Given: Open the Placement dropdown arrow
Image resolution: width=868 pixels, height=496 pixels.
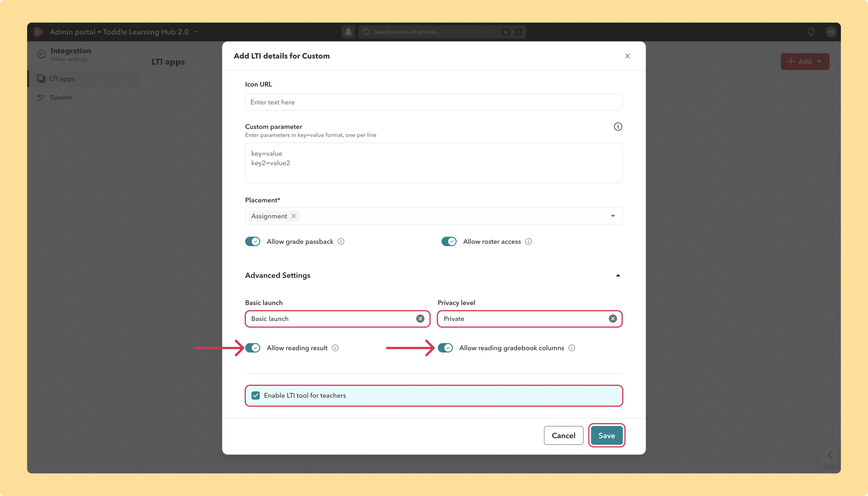Looking at the screenshot, I should coord(613,216).
